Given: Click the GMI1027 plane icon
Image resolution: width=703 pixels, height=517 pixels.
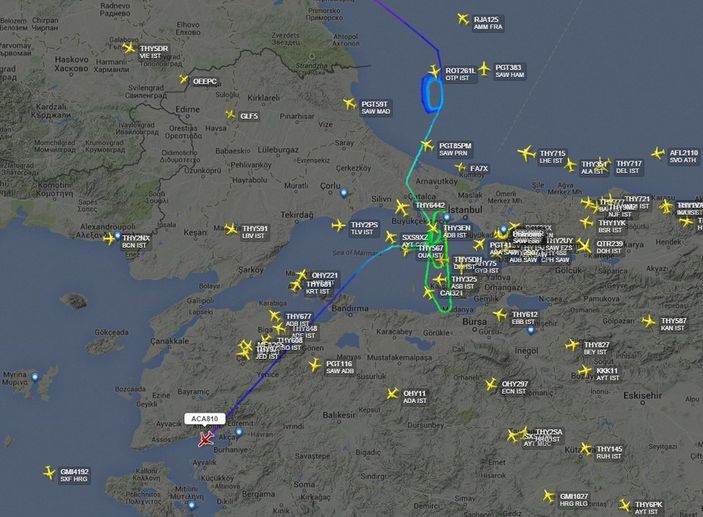Looking at the screenshot, I should [x=549, y=496].
